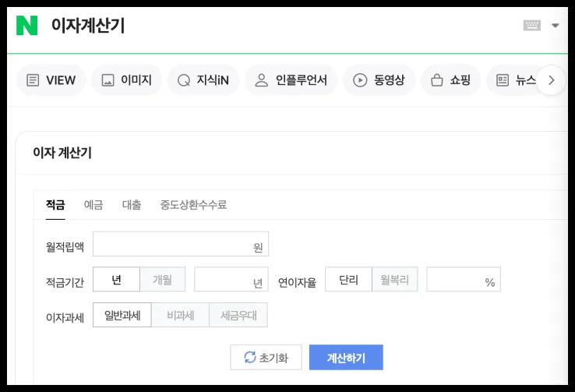Open the 뉴스 search category
The width and height of the screenshot is (575, 392).
[515, 80]
